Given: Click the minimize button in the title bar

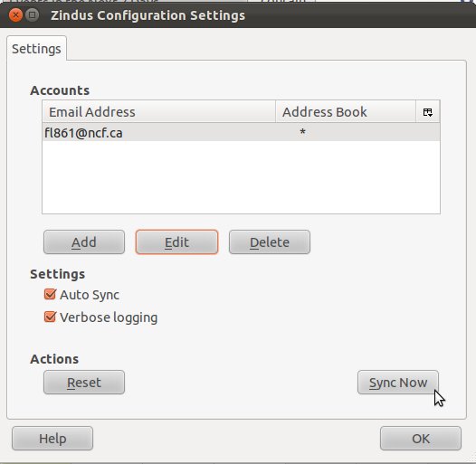Looking at the screenshot, I should tap(33, 15).
